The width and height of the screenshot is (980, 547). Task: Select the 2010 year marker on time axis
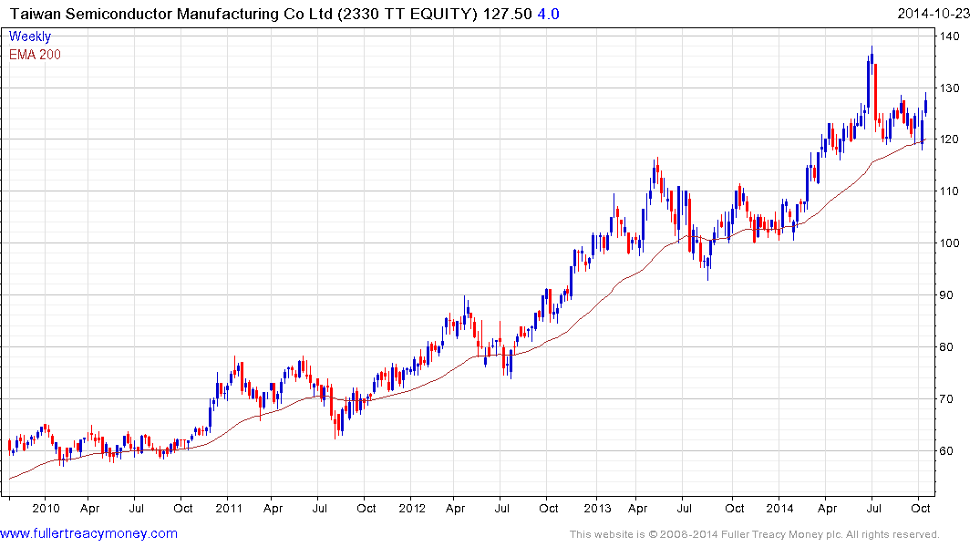(45, 508)
